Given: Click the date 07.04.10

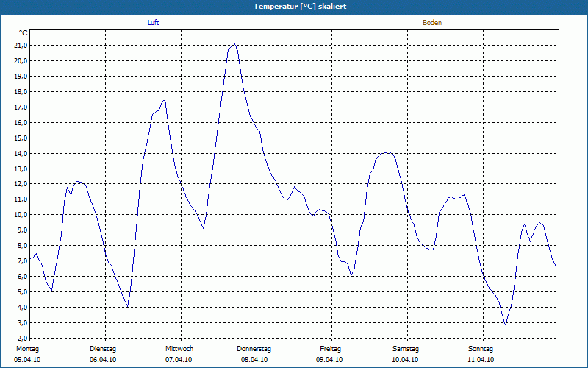Looking at the screenshot, I should click(x=179, y=360).
